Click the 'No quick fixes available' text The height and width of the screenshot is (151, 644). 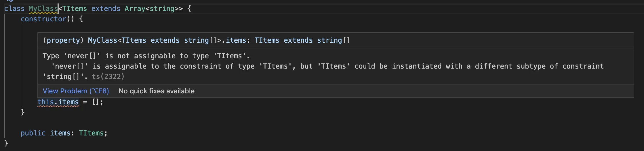click(x=156, y=91)
